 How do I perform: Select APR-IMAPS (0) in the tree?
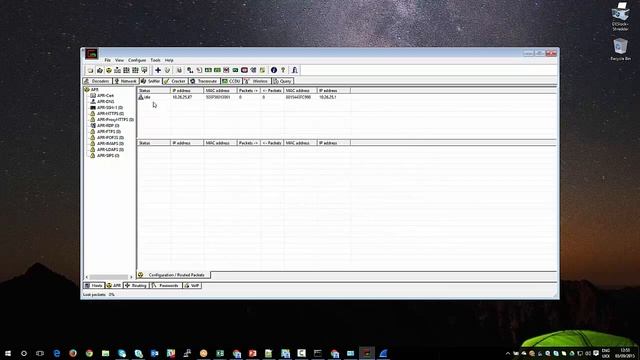click(x=110, y=144)
